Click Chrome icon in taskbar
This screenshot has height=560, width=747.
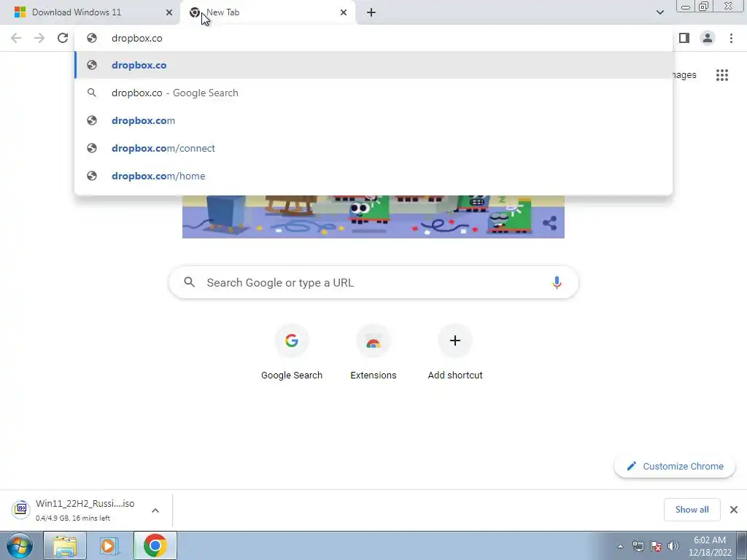[x=155, y=545]
